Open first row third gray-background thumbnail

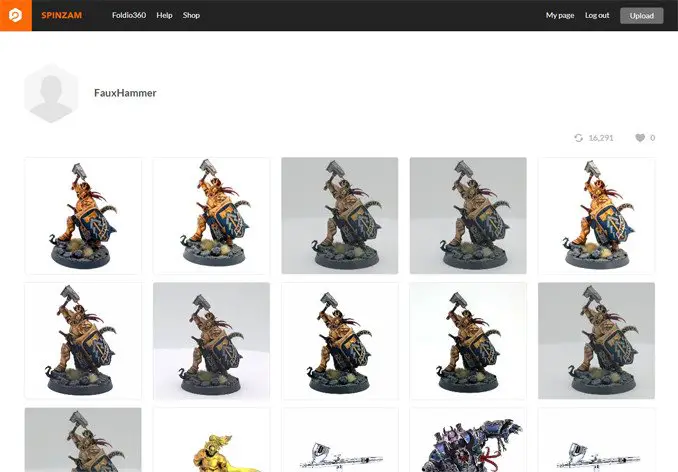pyautogui.click(x=340, y=216)
